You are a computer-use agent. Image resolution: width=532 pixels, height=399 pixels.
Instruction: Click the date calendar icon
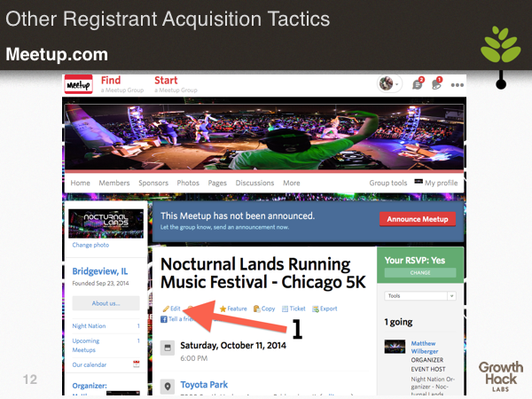coord(168,348)
